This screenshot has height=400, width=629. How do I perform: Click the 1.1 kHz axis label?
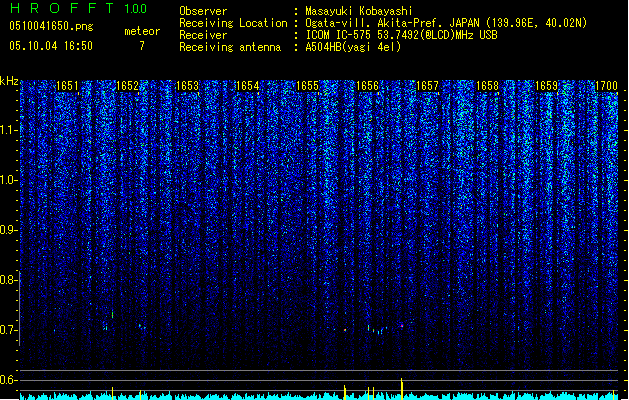click(8, 130)
